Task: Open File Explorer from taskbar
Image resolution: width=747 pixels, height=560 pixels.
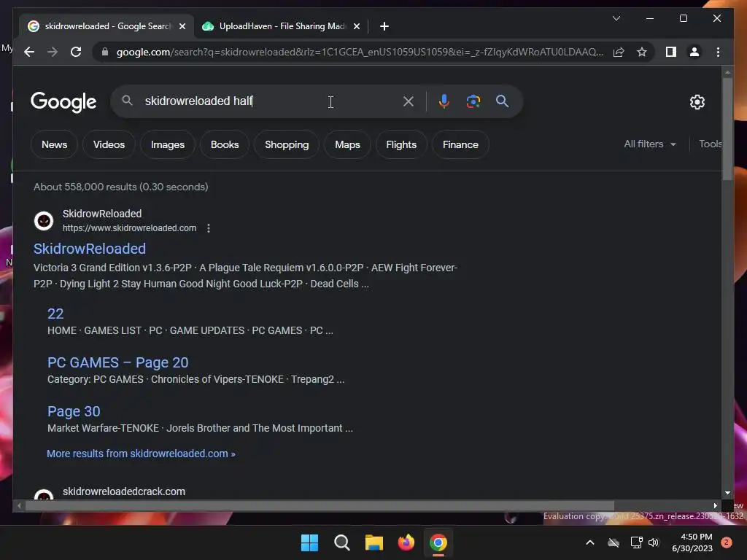Action: pos(374,542)
